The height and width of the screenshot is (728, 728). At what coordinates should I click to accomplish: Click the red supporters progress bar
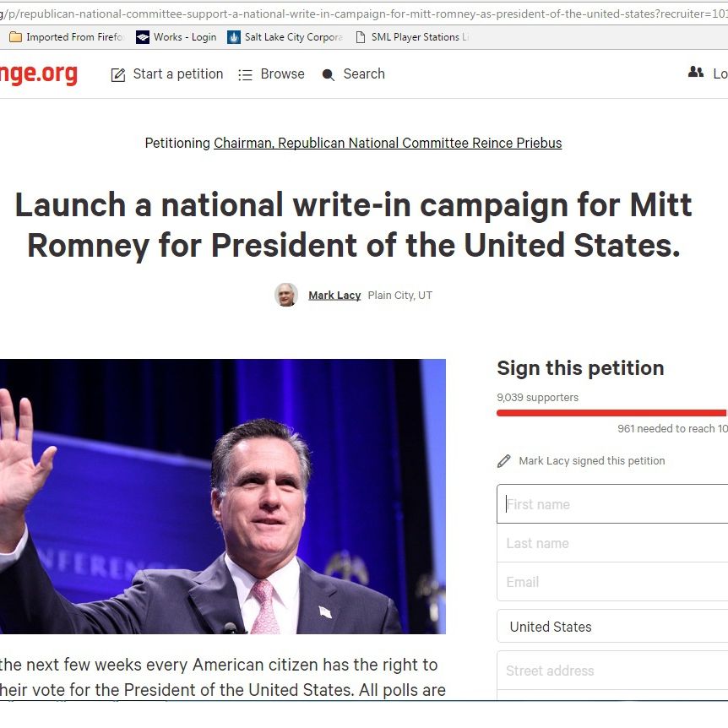[611, 413]
